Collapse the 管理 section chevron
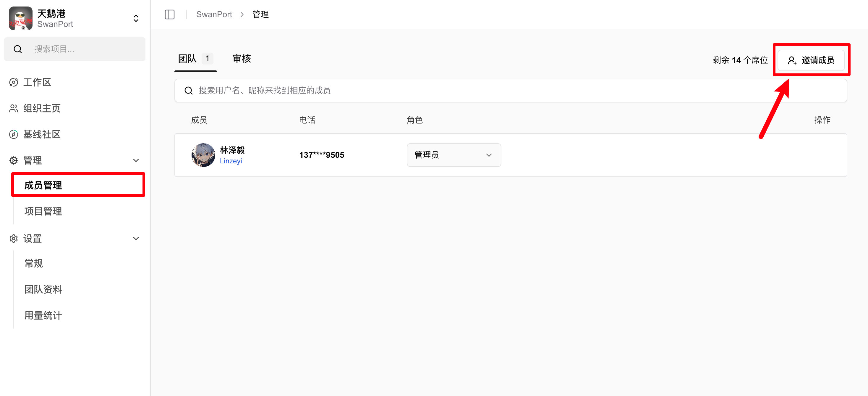The height and width of the screenshot is (396, 868). (136, 160)
